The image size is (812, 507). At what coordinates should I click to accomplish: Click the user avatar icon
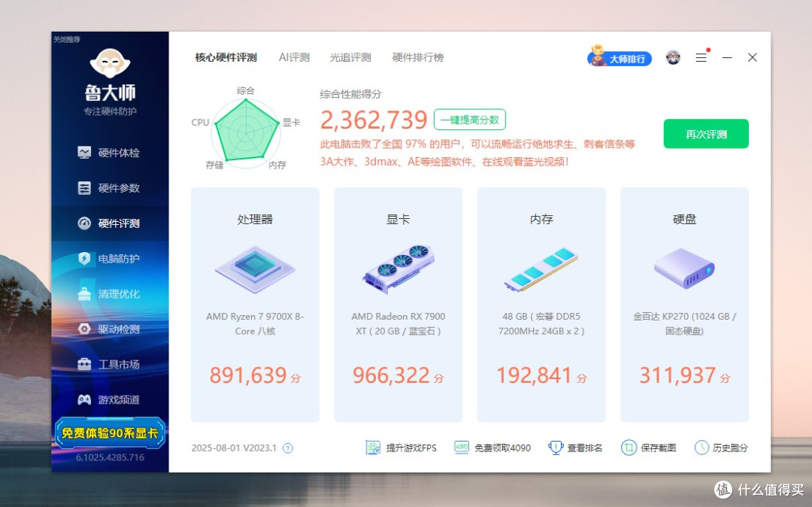coord(673,57)
